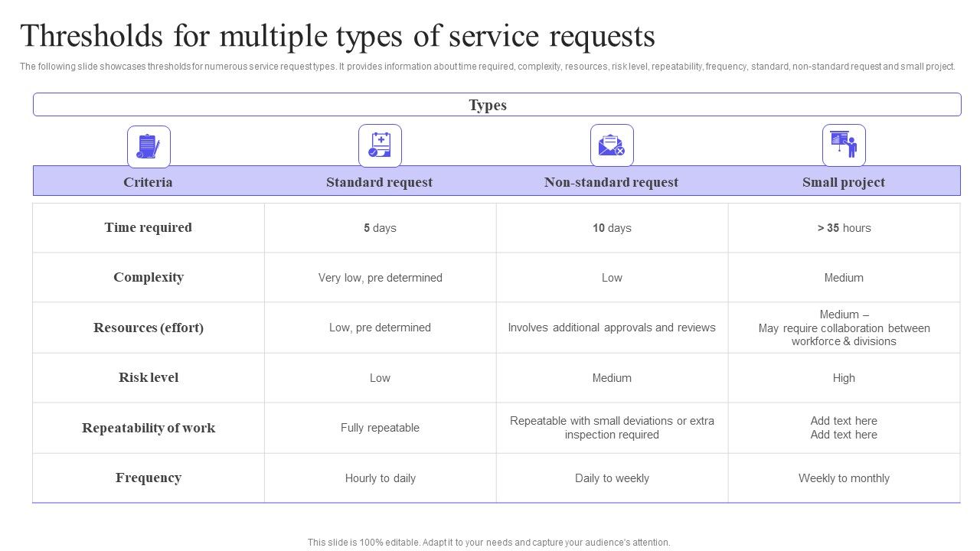Click the Standard request column header

(379, 182)
